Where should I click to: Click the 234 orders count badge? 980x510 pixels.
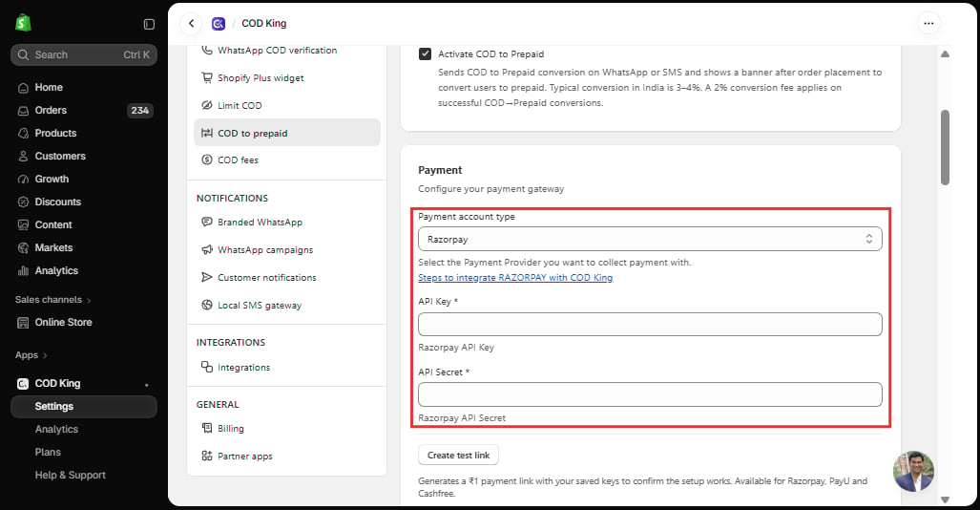(x=139, y=111)
